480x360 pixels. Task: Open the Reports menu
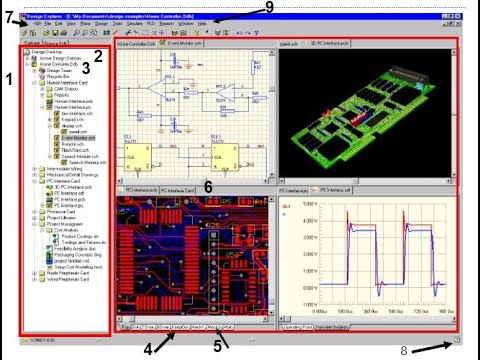[167, 24]
